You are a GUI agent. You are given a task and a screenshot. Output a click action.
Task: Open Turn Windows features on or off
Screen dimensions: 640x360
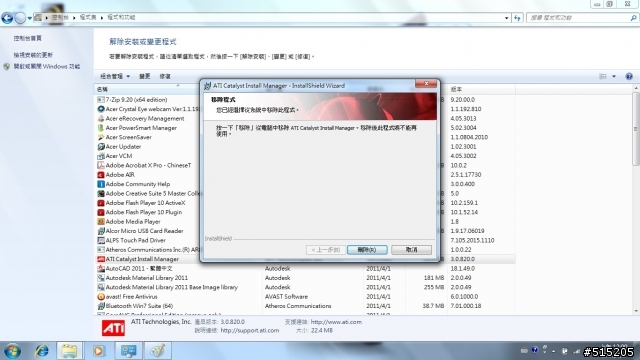click(47, 67)
